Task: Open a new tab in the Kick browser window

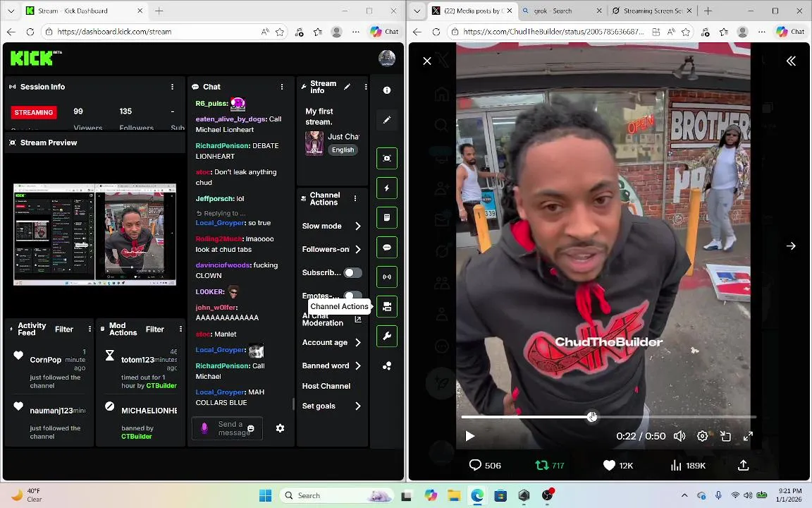Action: coord(159,11)
